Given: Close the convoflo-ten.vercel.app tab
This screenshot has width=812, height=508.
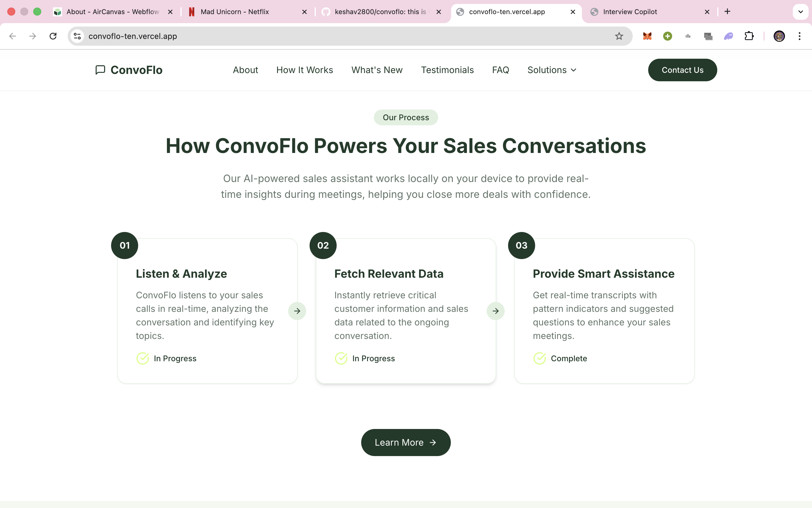Looking at the screenshot, I should point(573,12).
